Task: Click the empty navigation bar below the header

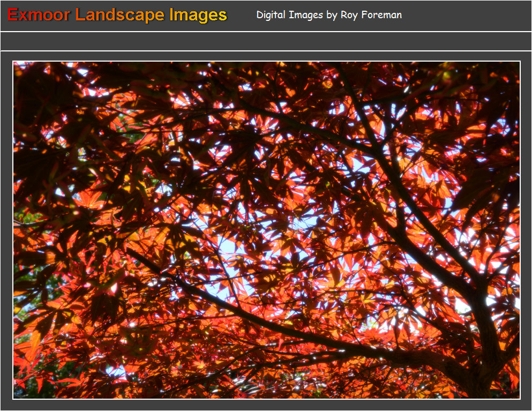Action: point(266,41)
